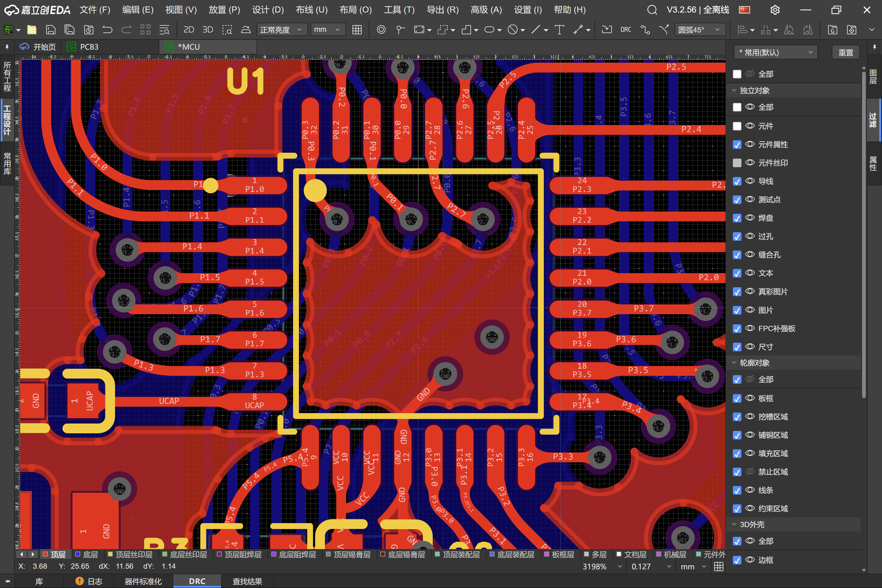
Task: Run DRC check from toolbar
Action: 625,30
